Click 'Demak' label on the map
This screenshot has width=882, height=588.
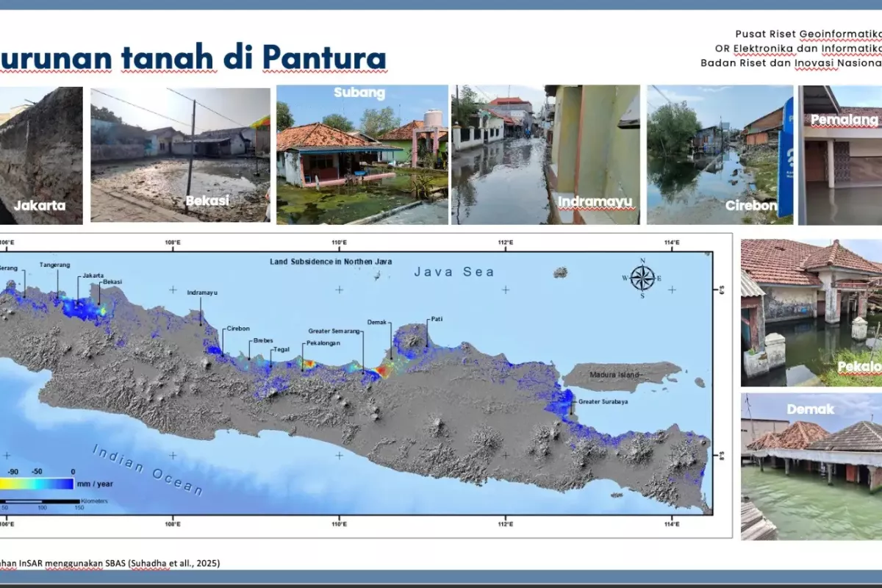point(377,323)
